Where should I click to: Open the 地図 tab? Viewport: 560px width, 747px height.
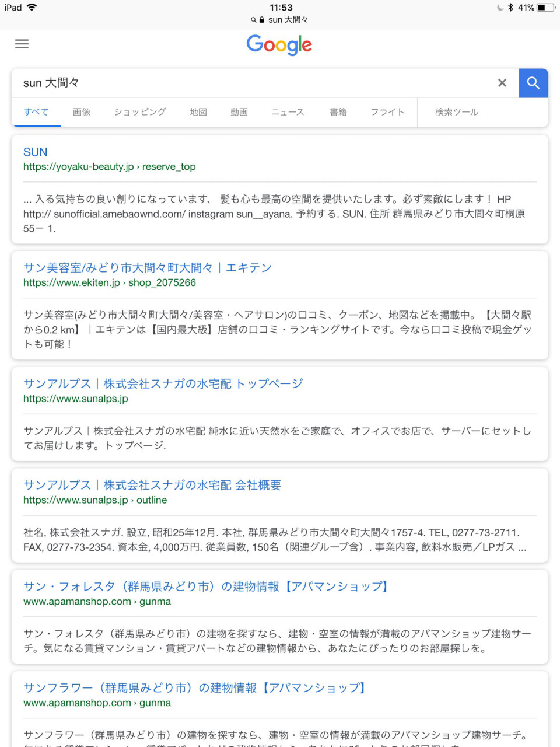point(198,112)
